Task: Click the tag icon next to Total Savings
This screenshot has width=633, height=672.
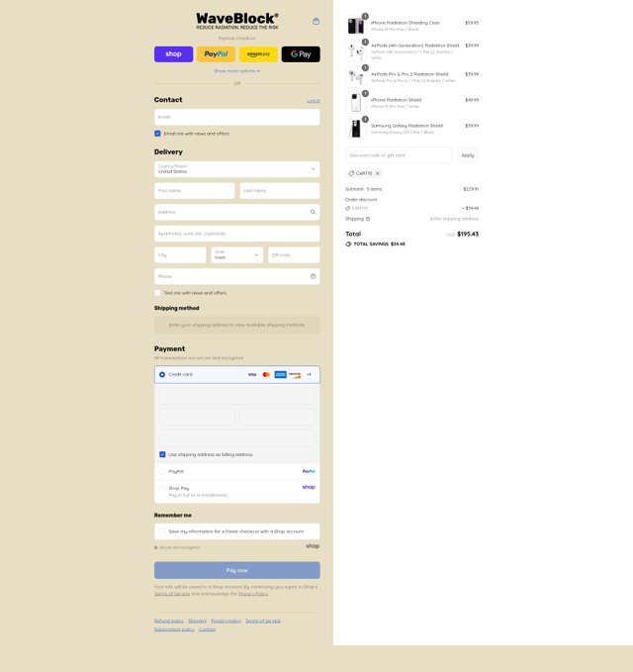Action: coord(348,243)
